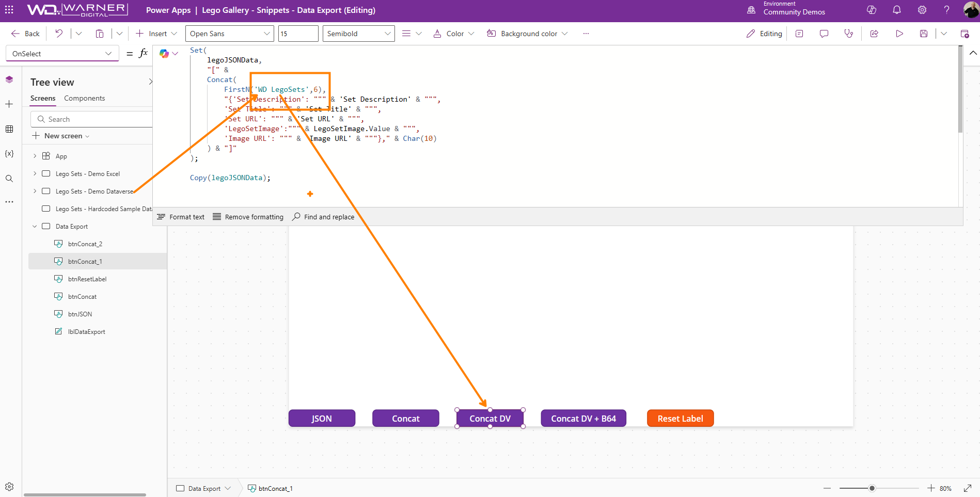Screen dimensions: 980x497
Task: Open the Copilot formula assist dropdown
Action: [168, 53]
